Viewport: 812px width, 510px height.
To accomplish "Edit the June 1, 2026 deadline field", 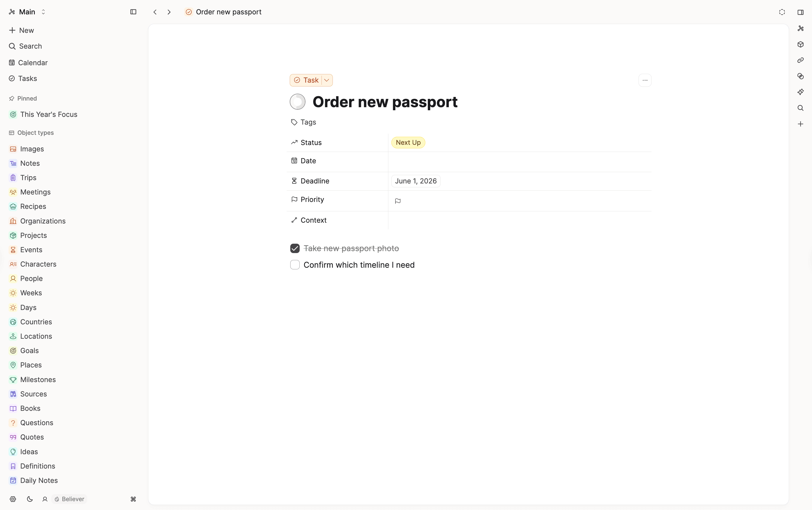I will pyautogui.click(x=415, y=181).
